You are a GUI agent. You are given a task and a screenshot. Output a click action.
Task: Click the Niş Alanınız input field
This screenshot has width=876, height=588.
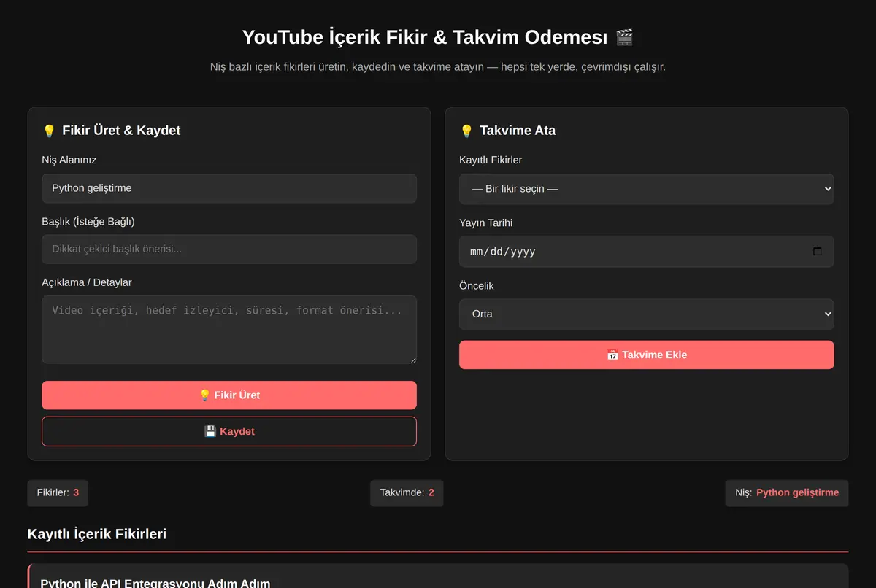point(229,188)
